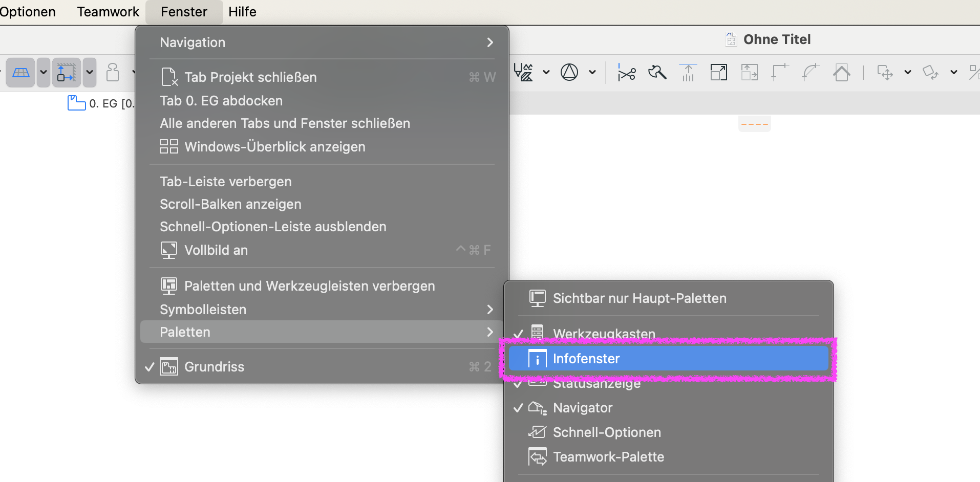
Task: Click the orange dashed line indicator
Action: [x=755, y=124]
